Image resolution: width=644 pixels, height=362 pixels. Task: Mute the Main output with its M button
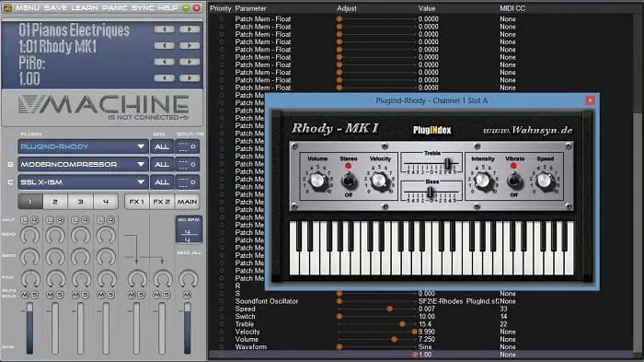point(188,295)
